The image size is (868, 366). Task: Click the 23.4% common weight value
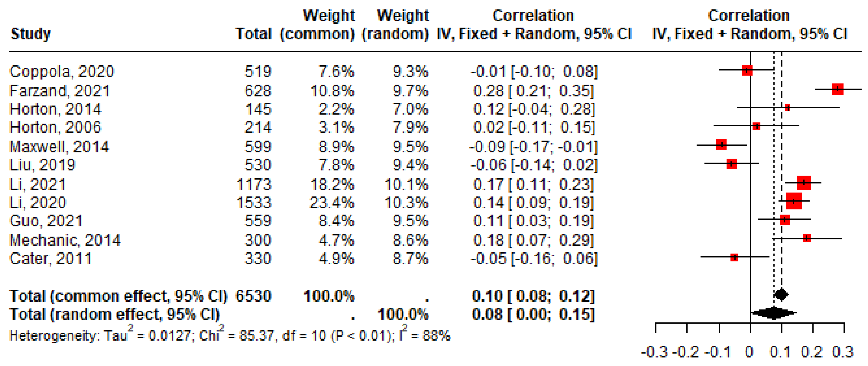[332, 203]
